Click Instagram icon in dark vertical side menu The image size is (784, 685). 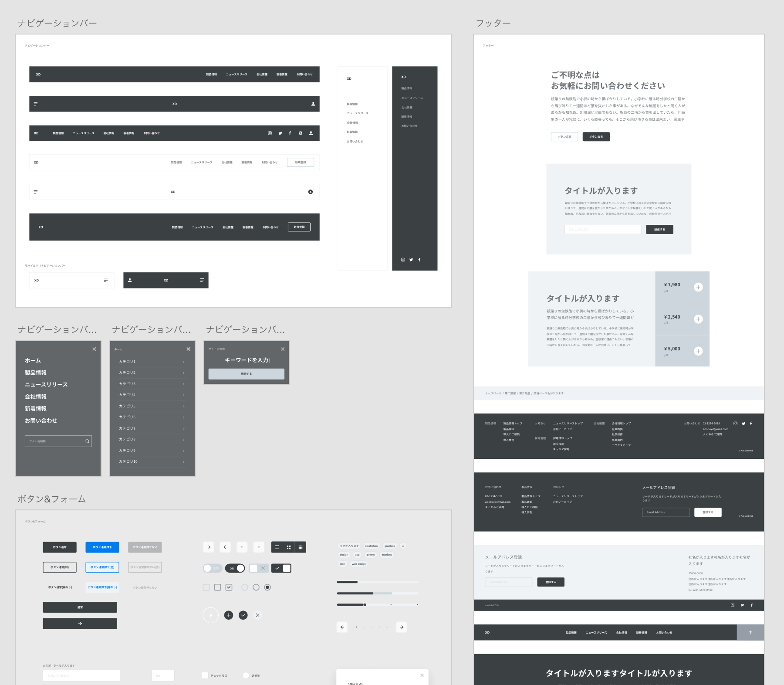tap(403, 260)
